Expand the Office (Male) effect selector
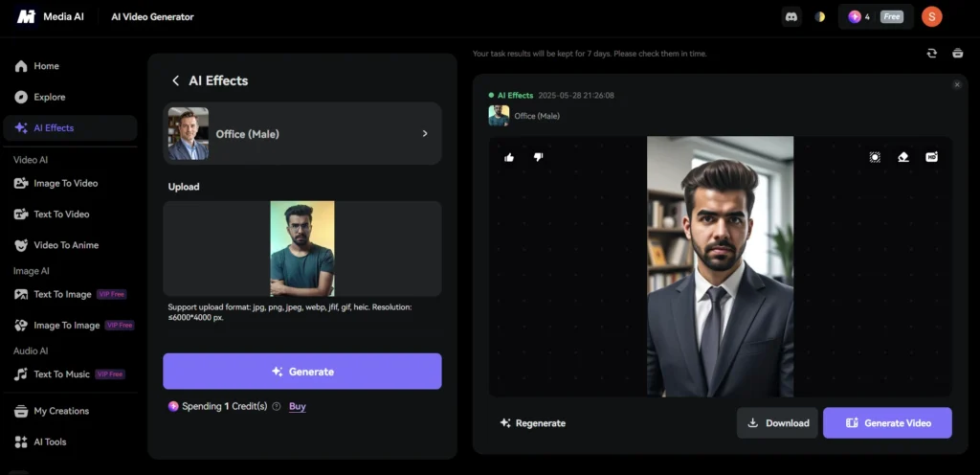 pos(425,134)
